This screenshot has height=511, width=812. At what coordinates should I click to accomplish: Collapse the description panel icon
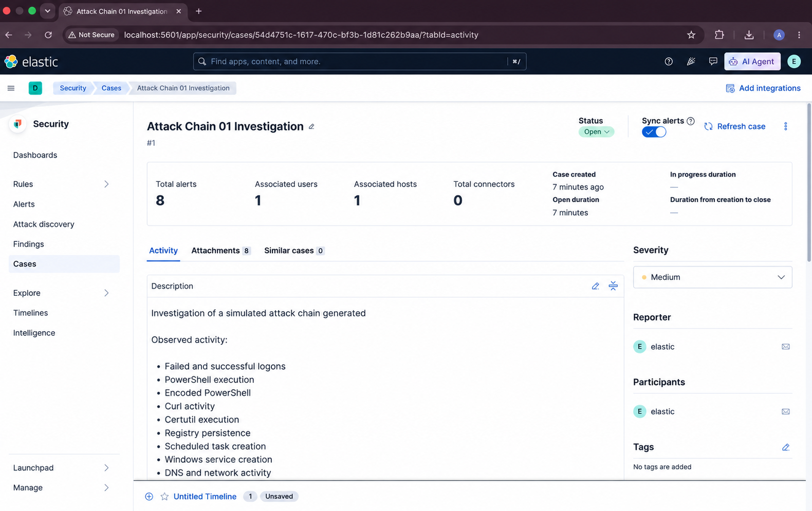pyautogui.click(x=613, y=286)
